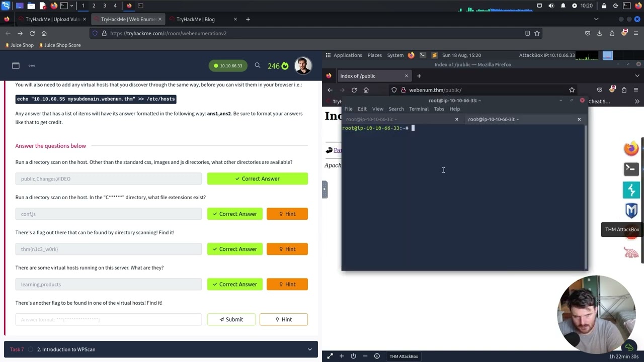
Task: Click Hint for the virtual hosts question
Action: coord(287,284)
